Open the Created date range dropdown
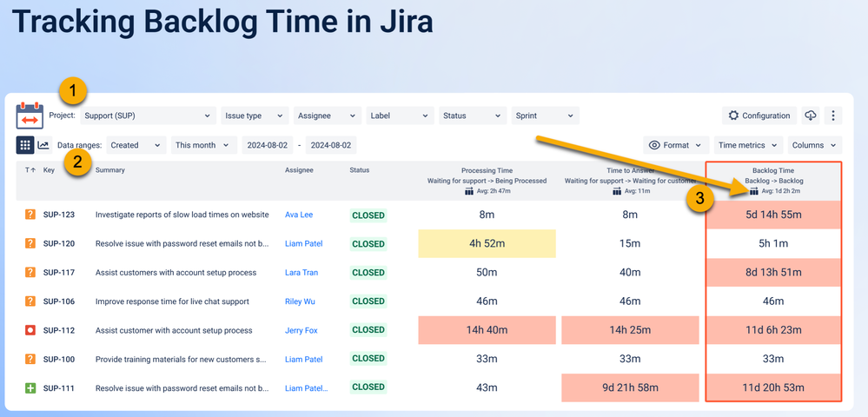The width and height of the screenshot is (868, 417). 136,145
